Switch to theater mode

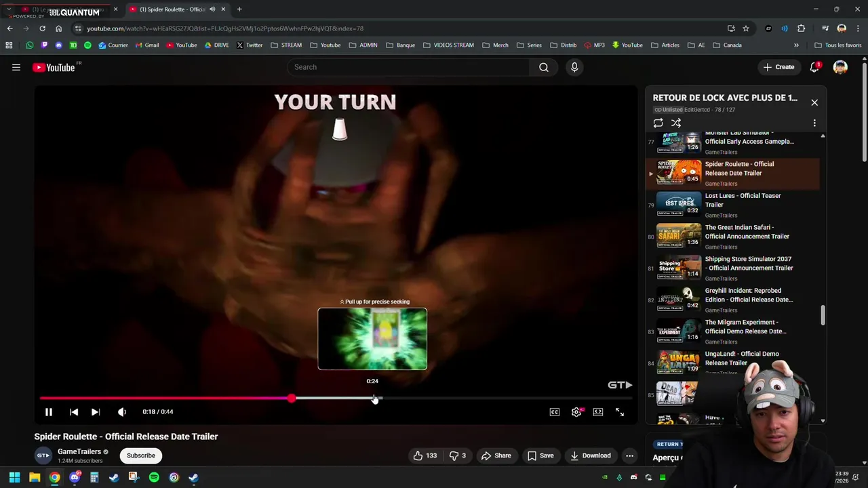(x=598, y=412)
